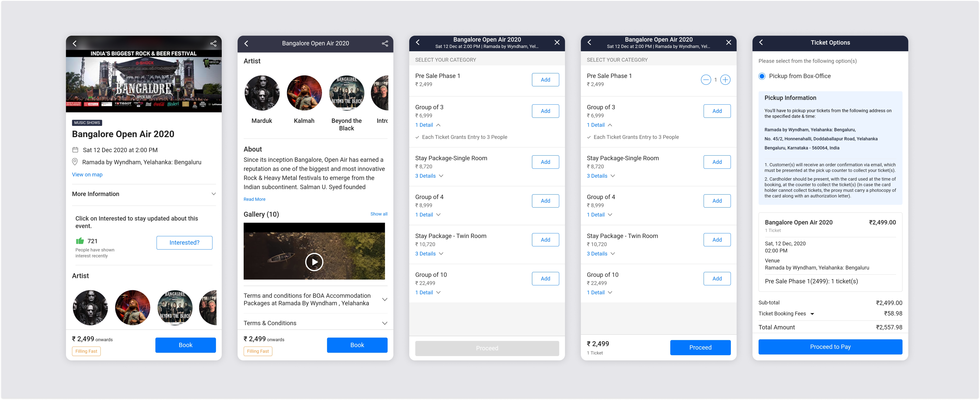Image resolution: width=980 pixels, height=400 pixels.
Task: Add a Group of 10 ticket
Action: pyautogui.click(x=546, y=279)
